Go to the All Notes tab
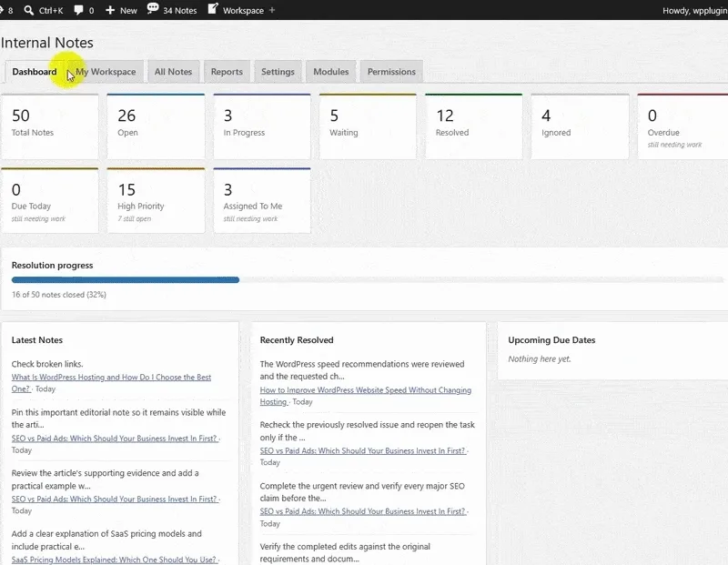The width and height of the screenshot is (728, 565). [x=173, y=72]
